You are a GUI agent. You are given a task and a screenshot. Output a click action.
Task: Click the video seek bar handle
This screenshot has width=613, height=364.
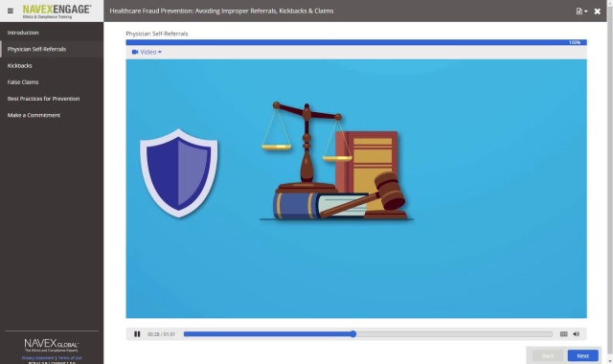(x=353, y=334)
